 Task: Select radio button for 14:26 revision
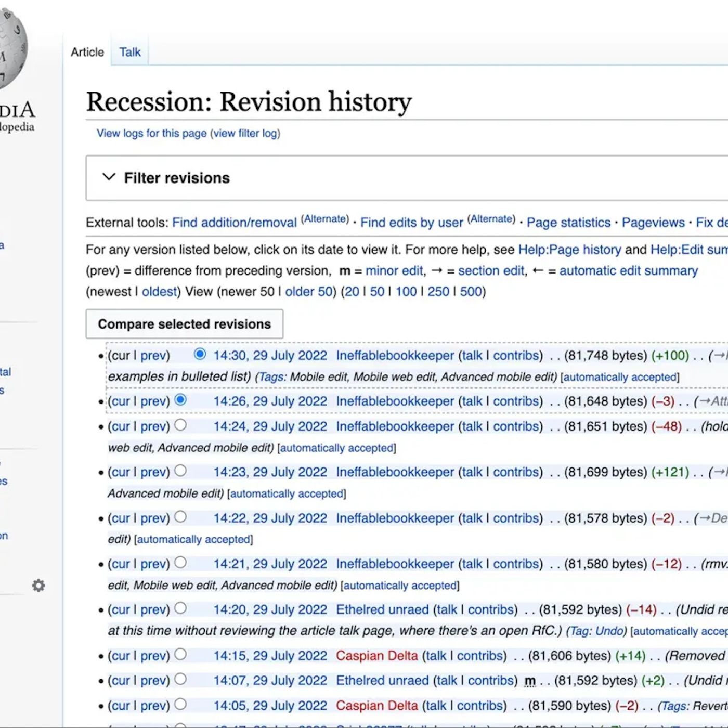pos(180,400)
